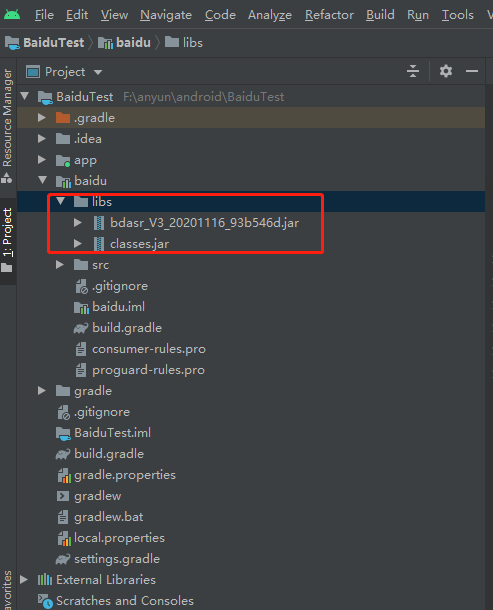Open the Run menu

click(418, 15)
